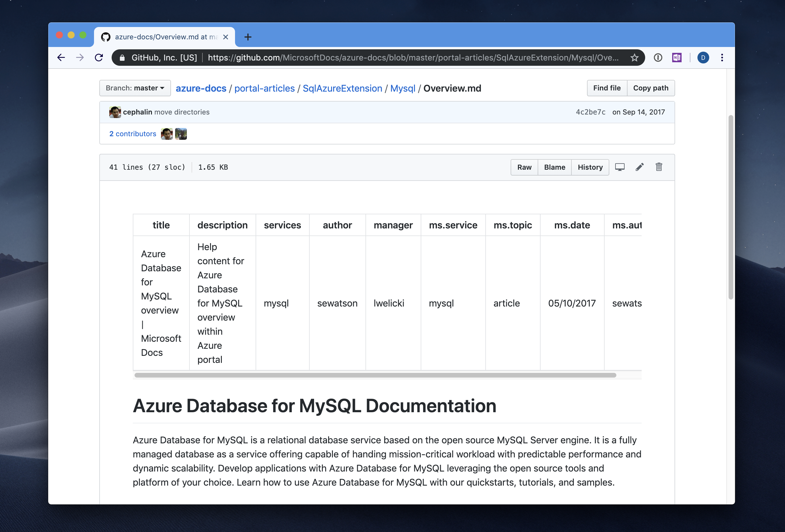Click the 'article' topic cell
Screen dimensions: 785x532
point(513,303)
